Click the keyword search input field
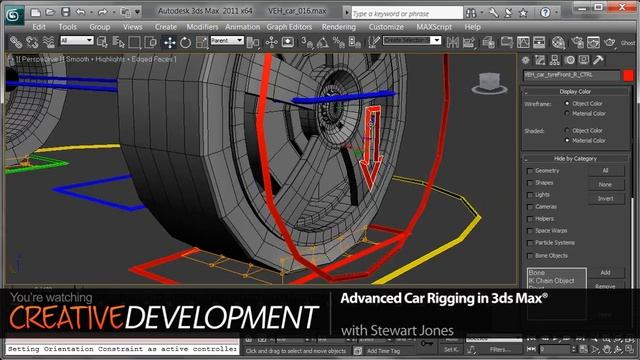This screenshot has width=640, height=360. [407, 13]
